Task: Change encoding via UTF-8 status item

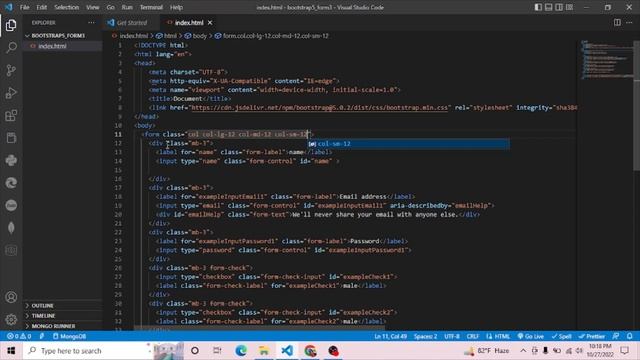Action: pos(452,336)
